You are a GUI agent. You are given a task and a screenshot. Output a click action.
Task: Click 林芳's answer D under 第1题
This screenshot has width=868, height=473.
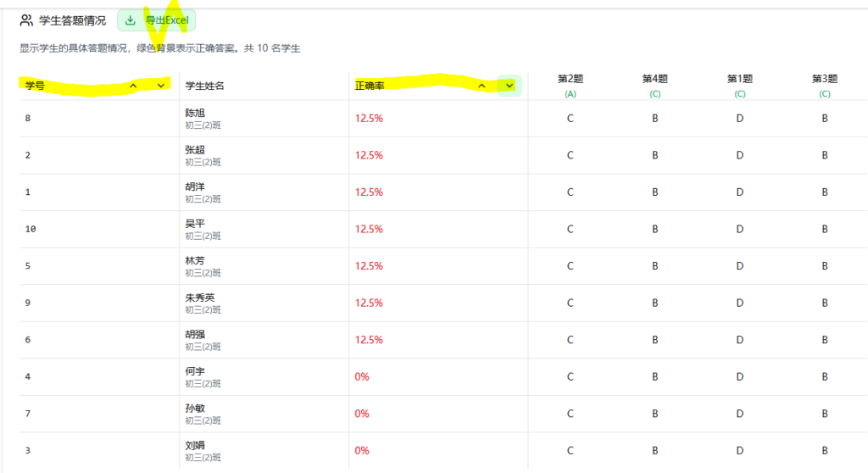tap(739, 266)
